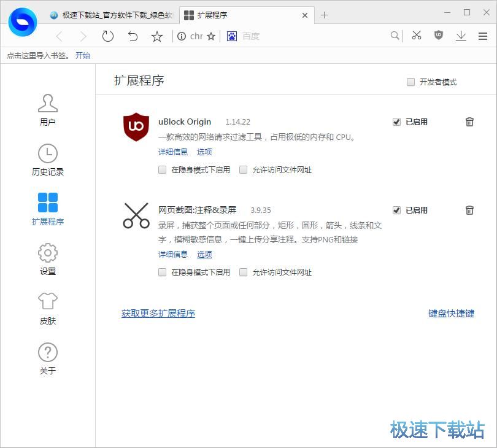
Task: Open 详细信息 link for uBlock Origin
Action: click(x=173, y=152)
